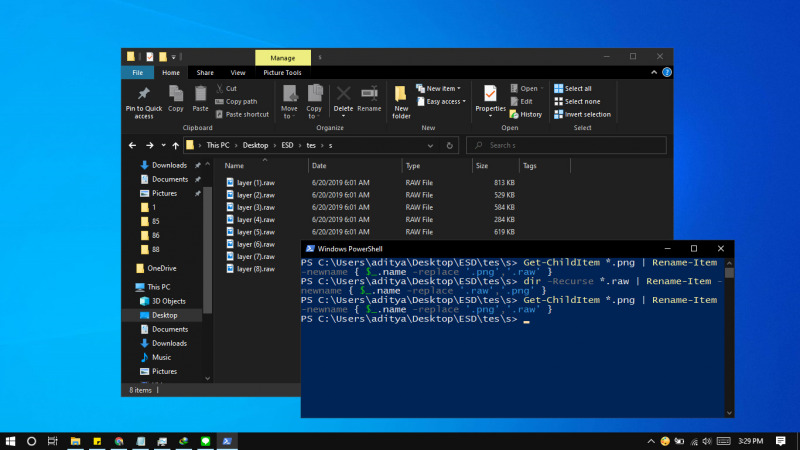Click Paste shortcut in ribbon
The width and height of the screenshot is (800, 450).
[x=242, y=114]
